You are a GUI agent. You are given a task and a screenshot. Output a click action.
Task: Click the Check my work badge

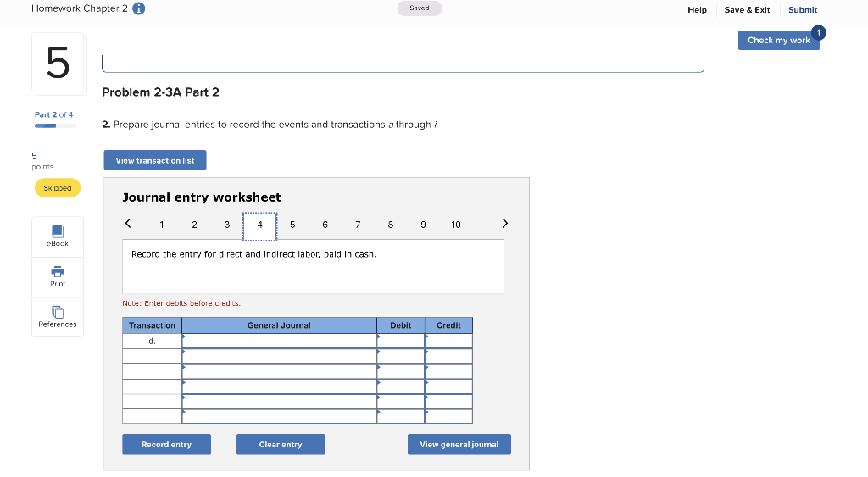click(x=819, y=33)
